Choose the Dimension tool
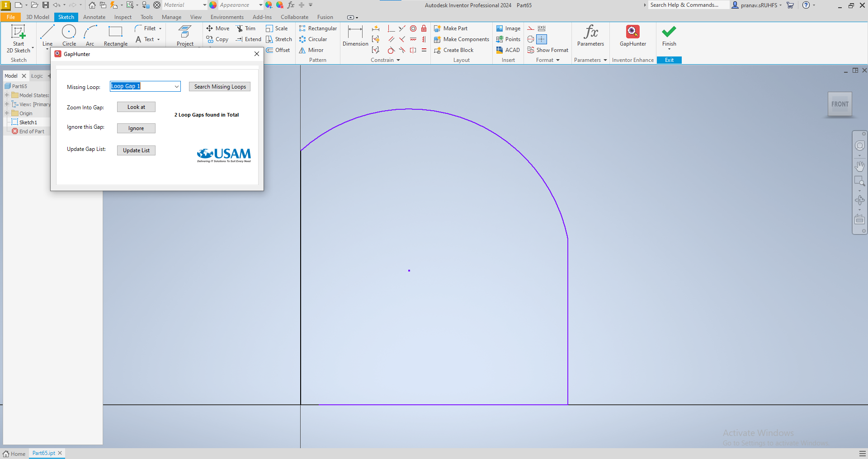This screenshot has width=868, height=459. pyautogui.click(x=355, y=35)
